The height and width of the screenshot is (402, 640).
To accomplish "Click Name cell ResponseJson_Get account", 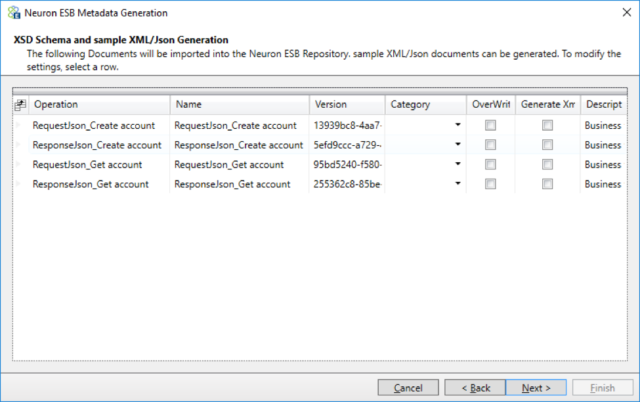I will 240,184.
